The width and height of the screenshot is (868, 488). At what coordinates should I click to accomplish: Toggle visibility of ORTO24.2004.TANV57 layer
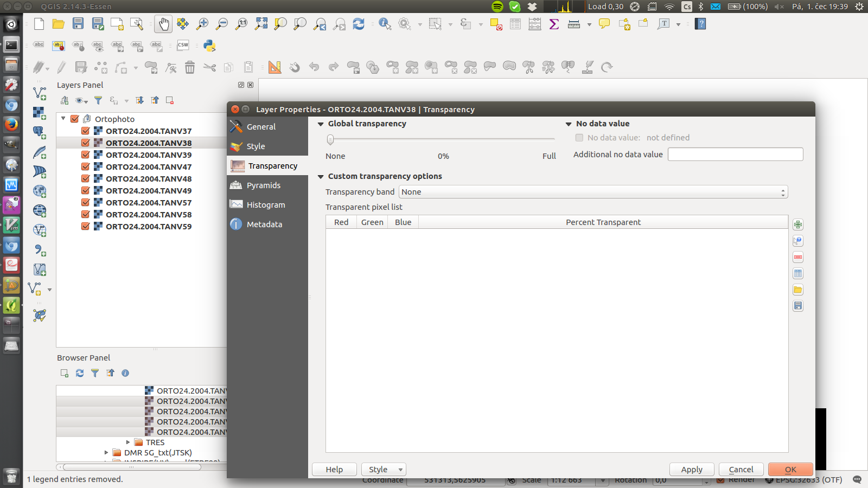tap(85, 202)
